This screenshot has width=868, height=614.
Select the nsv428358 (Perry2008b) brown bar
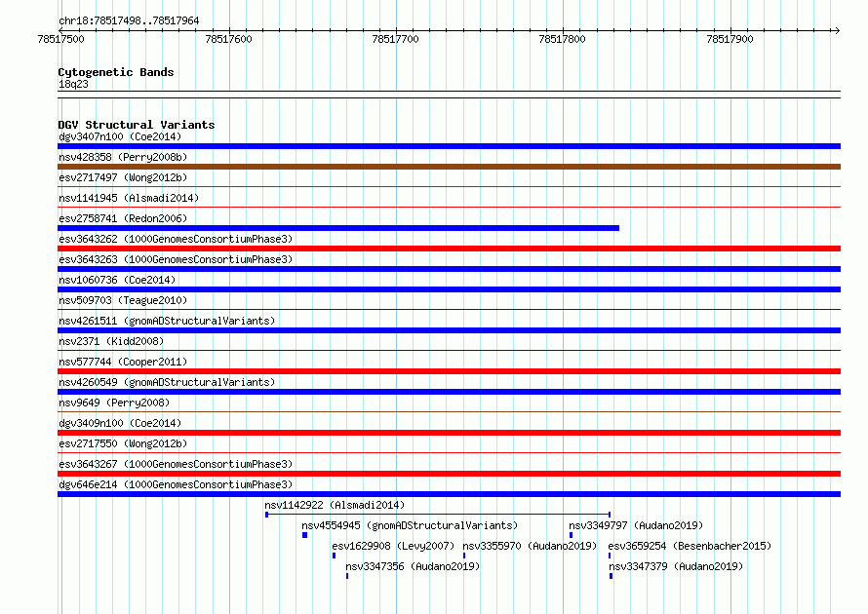tap(449, 167)
